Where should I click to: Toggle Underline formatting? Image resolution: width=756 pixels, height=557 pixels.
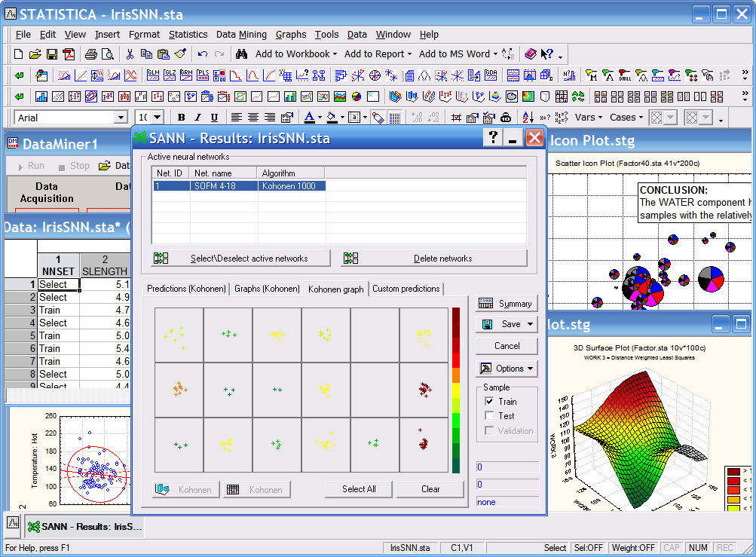[x=215, y=117]
